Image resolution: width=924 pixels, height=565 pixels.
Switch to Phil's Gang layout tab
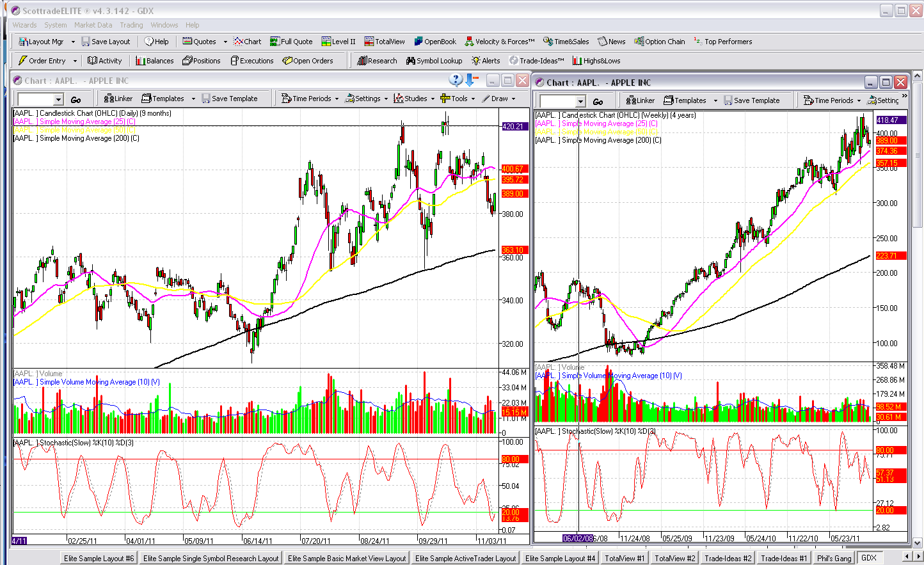[834, 558]
